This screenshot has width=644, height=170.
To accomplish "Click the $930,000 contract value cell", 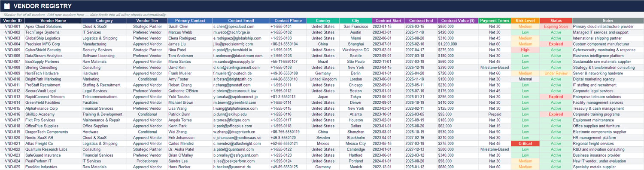I will [x=458, y=132].
